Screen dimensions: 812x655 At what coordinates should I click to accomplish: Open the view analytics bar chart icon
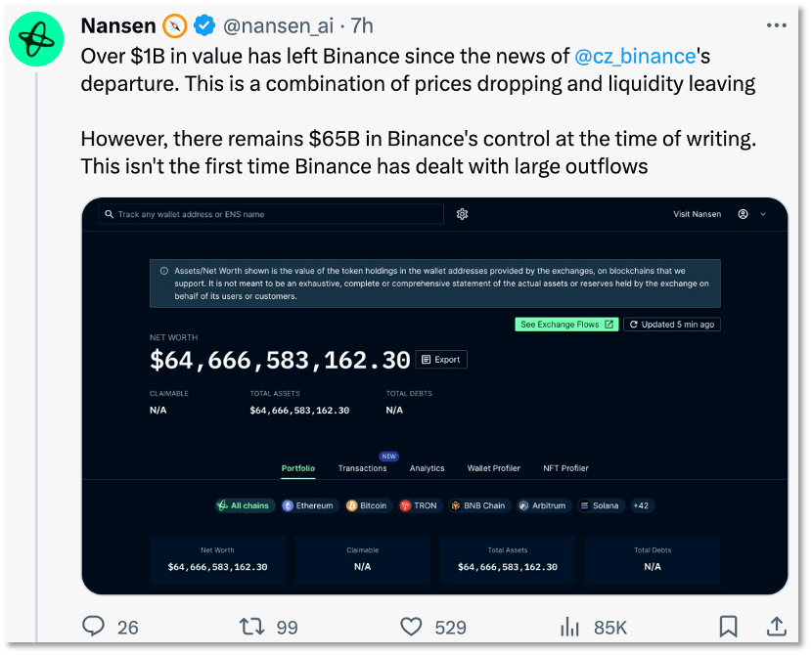[570, 627]
